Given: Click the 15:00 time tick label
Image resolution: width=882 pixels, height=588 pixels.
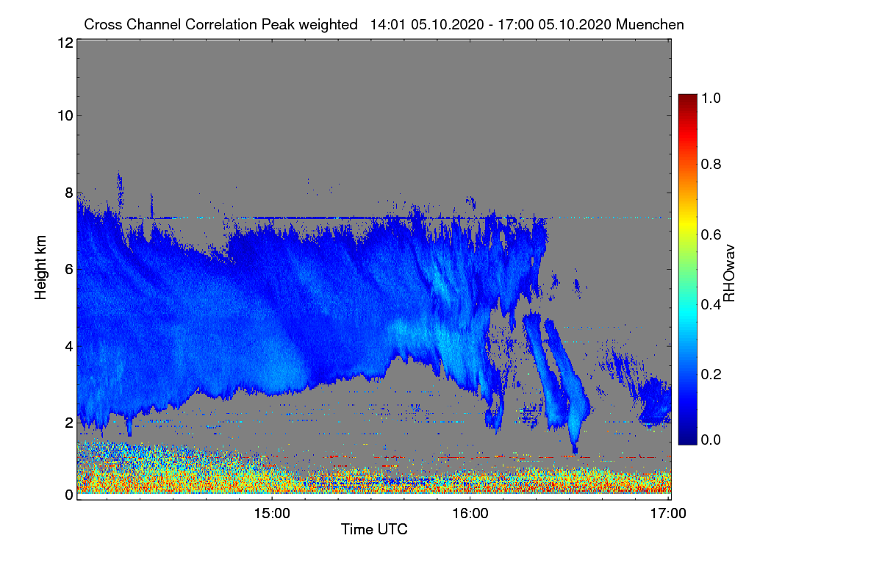Looking at the screenshot, I should (271, 514).
